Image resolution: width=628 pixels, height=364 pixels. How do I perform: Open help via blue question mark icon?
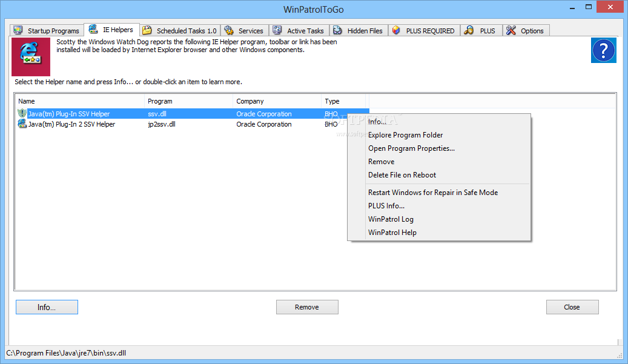[x=604, y=50]
